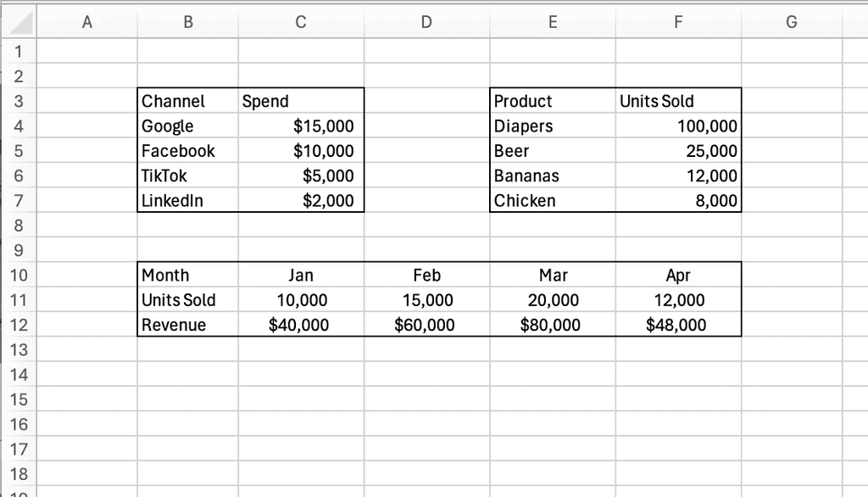Select row 3 header

coord(19,102)
